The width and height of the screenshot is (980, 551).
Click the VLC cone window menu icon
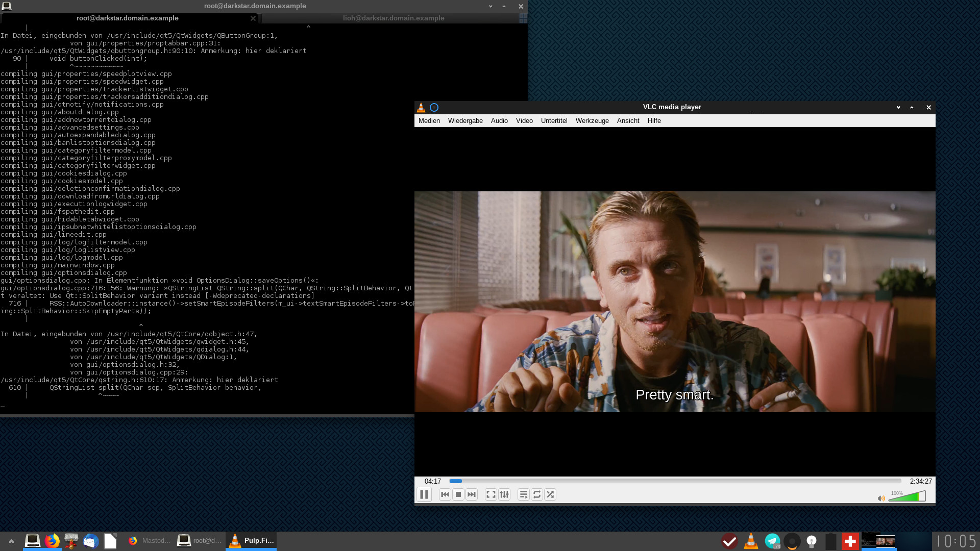click(421, 107)
